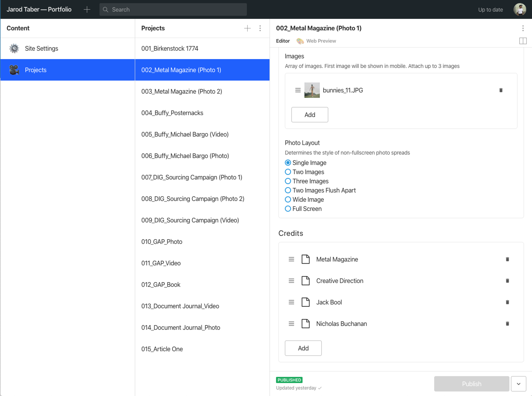The height and width of the screenshot is (396, 532).
Task: Click the bunnies_11.JPG image thumbnail
Action: (312, 90)
